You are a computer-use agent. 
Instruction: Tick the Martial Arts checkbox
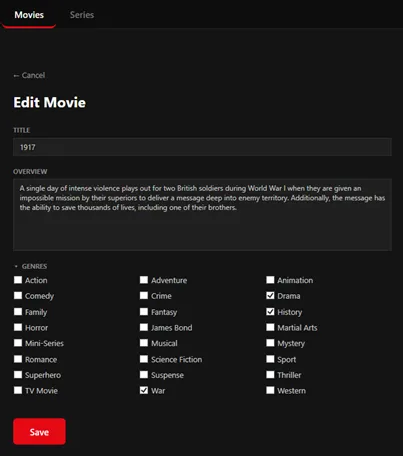tap(270, 327)
